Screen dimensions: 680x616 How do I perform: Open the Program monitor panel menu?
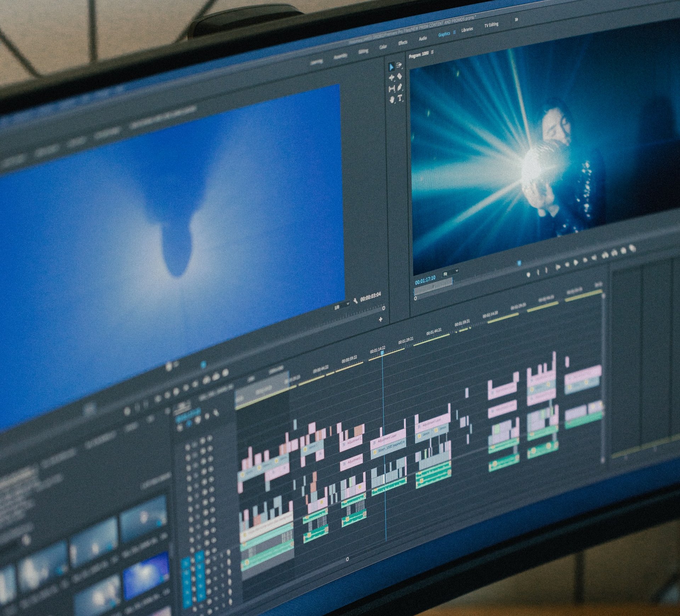click(x=432, y=52)
